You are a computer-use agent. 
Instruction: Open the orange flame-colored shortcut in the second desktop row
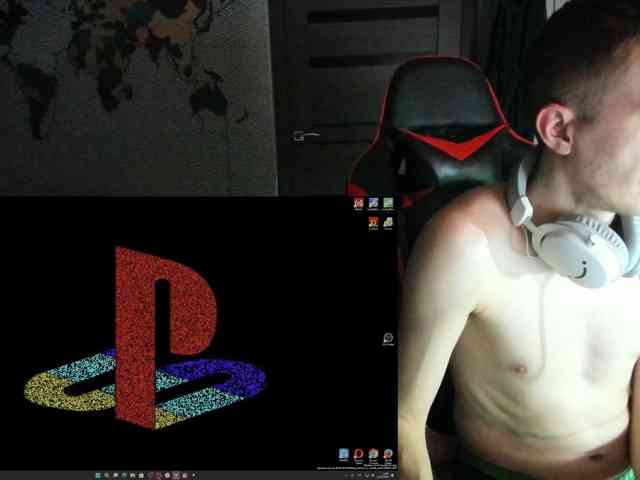pyautogui.click(x=373, y=223)
